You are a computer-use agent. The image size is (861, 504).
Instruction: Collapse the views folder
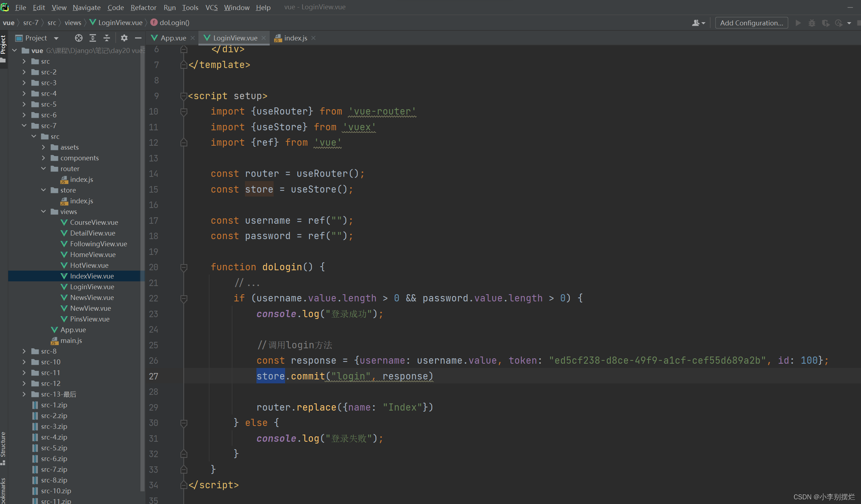click(43, 212)
